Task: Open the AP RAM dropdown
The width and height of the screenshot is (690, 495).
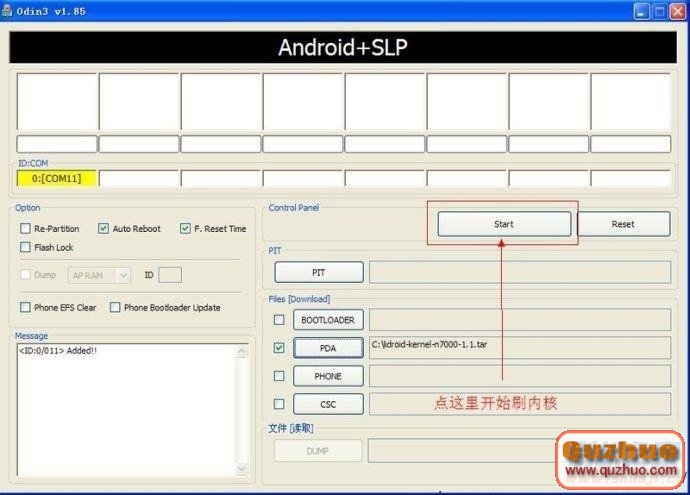Action: (99, 275)
